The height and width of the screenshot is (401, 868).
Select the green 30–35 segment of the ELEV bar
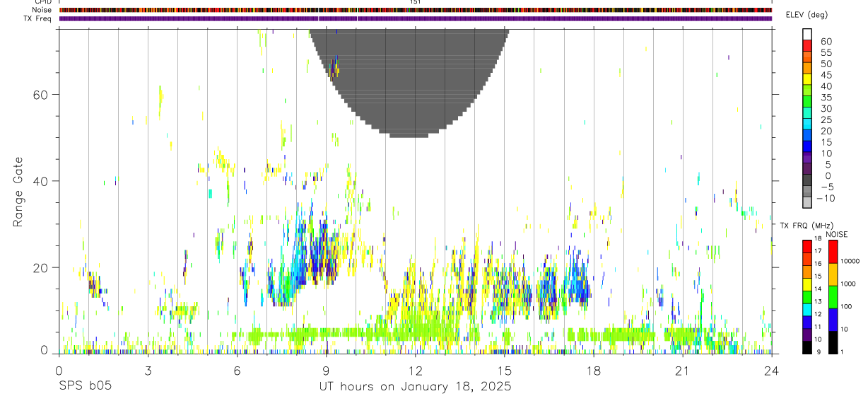[x=808, y=102]
